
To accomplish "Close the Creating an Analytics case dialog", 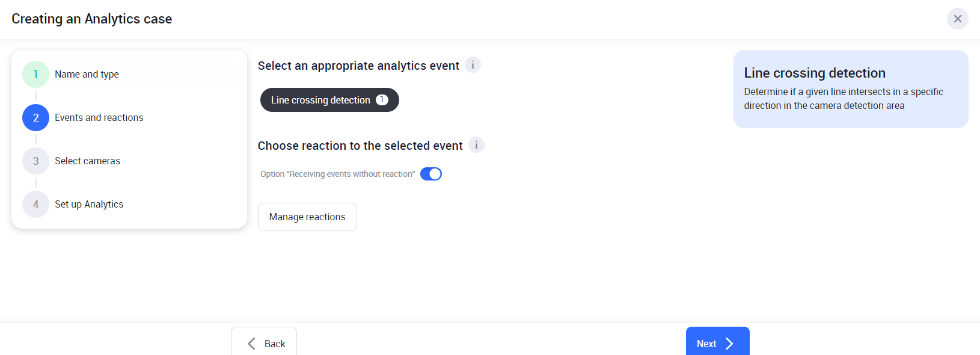I will pyautogui.click(x=957, y=19).
